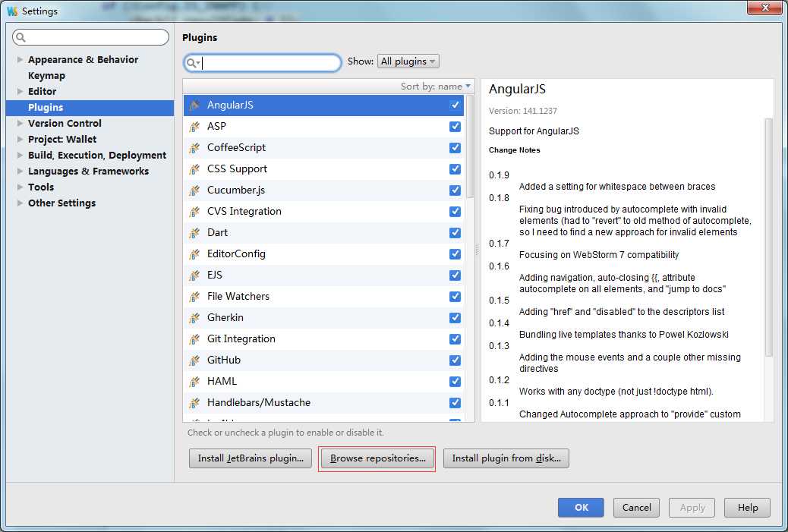Click the Handlebars/Mustache plugin icon
The image size is (788, 532).
pos(194,403)
